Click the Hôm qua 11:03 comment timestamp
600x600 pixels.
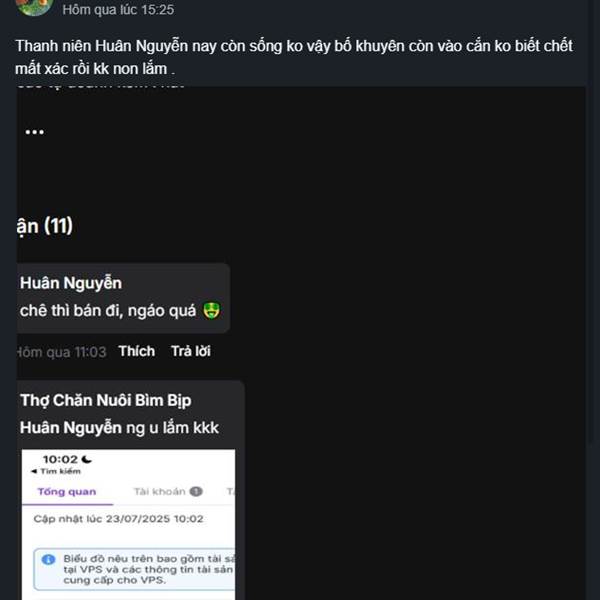click(62, 352)
